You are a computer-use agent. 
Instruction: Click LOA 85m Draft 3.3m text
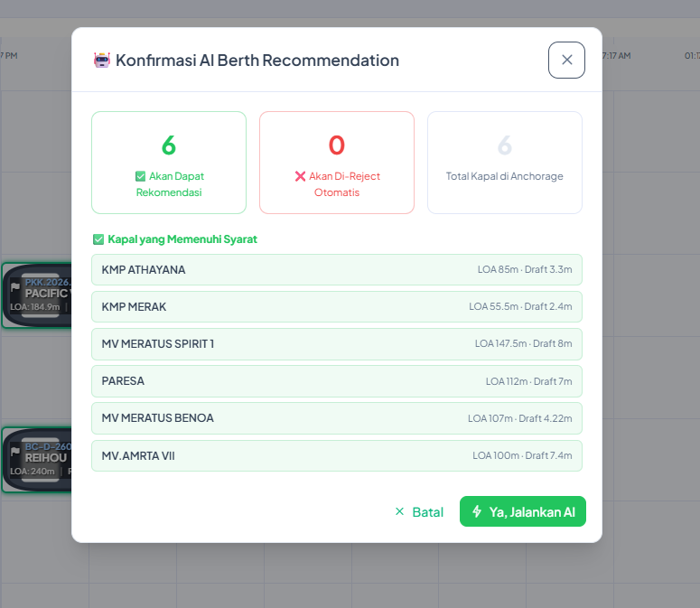tap(525, 269)
